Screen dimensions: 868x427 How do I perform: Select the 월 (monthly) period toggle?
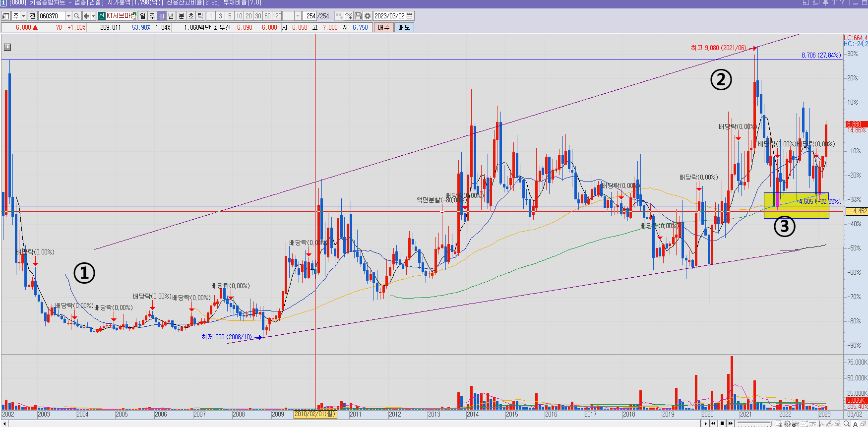pos(162,16)
